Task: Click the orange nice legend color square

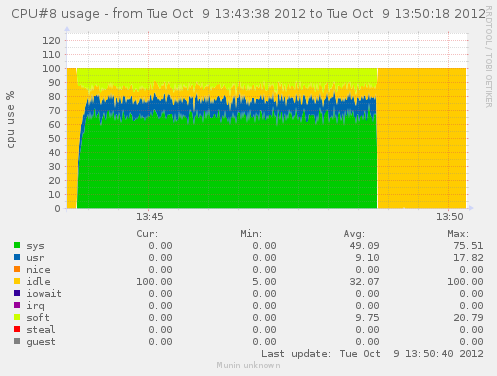Action: (17, 269)
